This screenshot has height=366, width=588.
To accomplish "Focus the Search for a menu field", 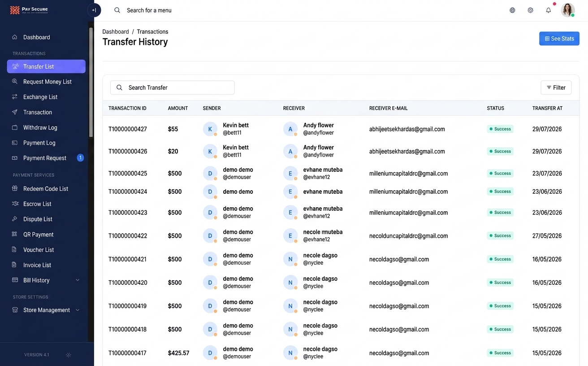I will coord(149,10).
